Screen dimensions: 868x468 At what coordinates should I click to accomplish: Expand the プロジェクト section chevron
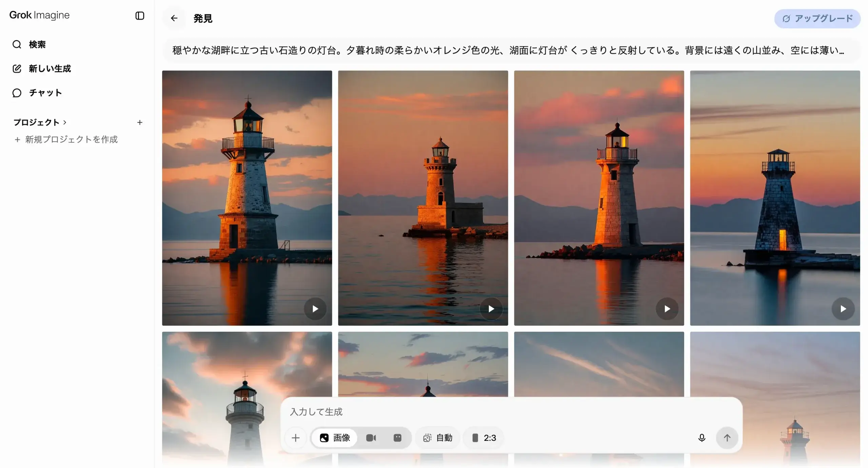pyautogui.click(x=65, y=122)
